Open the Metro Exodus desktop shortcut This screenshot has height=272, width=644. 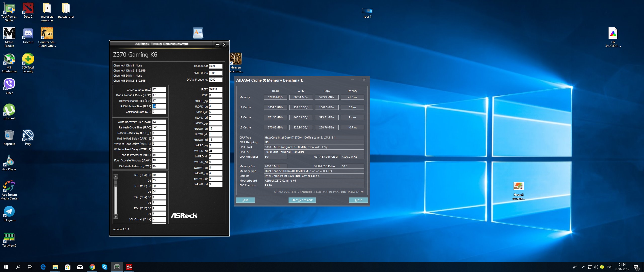(x=9, y=34)
